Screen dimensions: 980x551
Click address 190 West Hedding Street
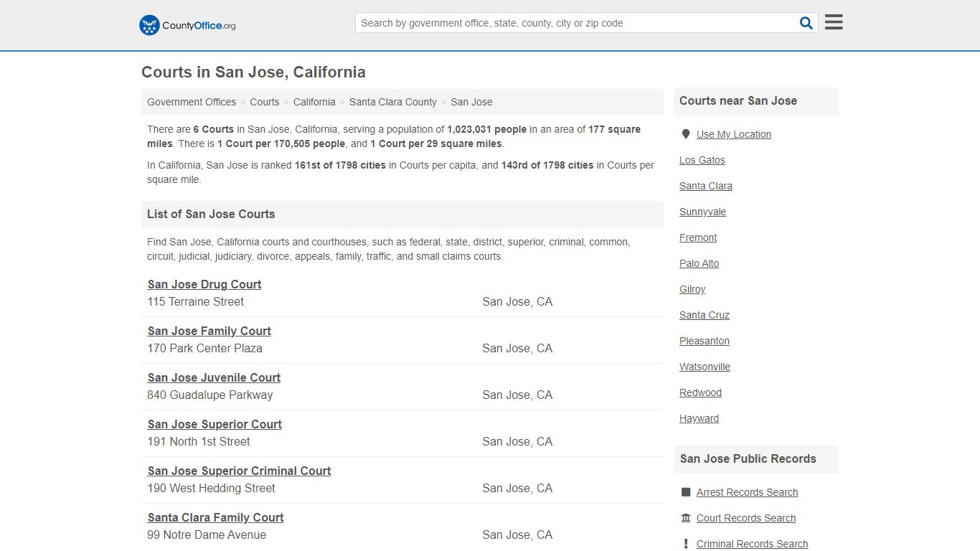212,488
